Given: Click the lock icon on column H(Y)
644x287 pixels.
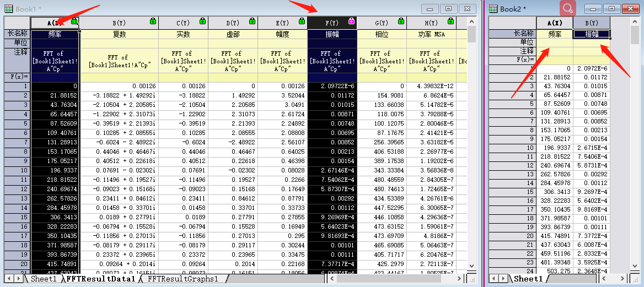Looking at the screenshot, I should click(x=450, y=21).
